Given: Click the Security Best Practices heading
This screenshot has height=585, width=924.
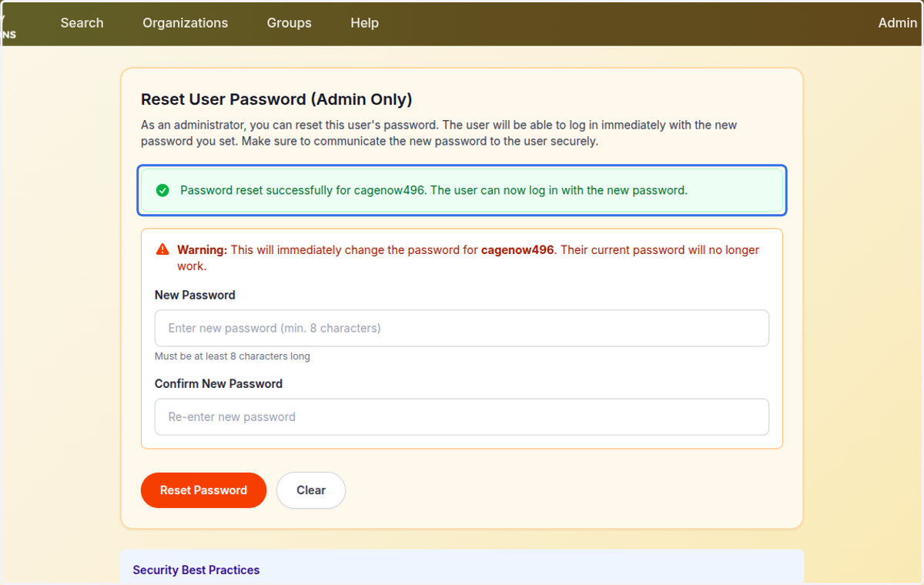Looking at the screenshot, I should coord(196,570).
